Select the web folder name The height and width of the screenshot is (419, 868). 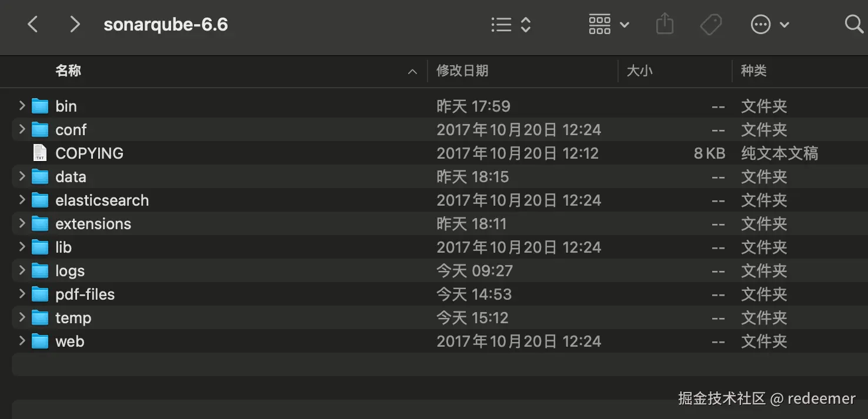(x=70, y=341)
